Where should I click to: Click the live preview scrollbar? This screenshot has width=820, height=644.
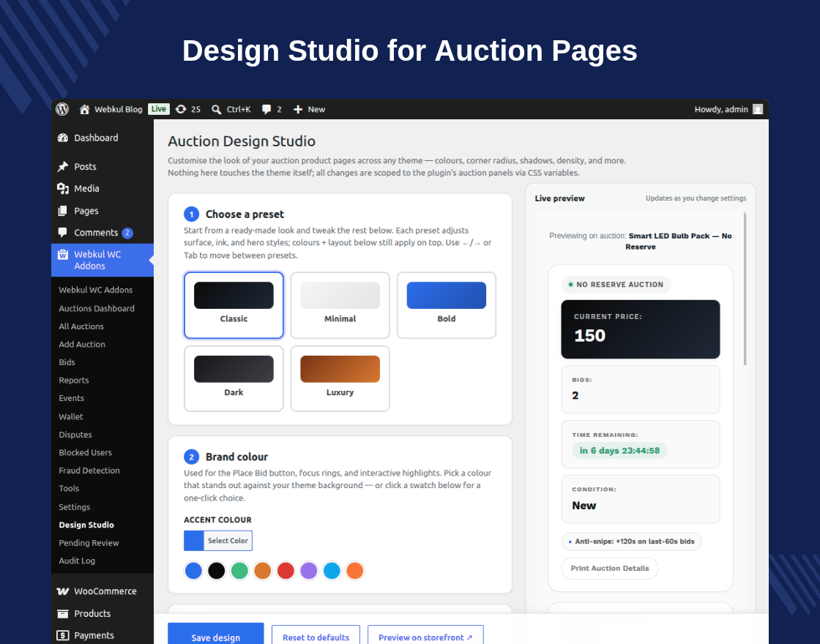[745, 288]
